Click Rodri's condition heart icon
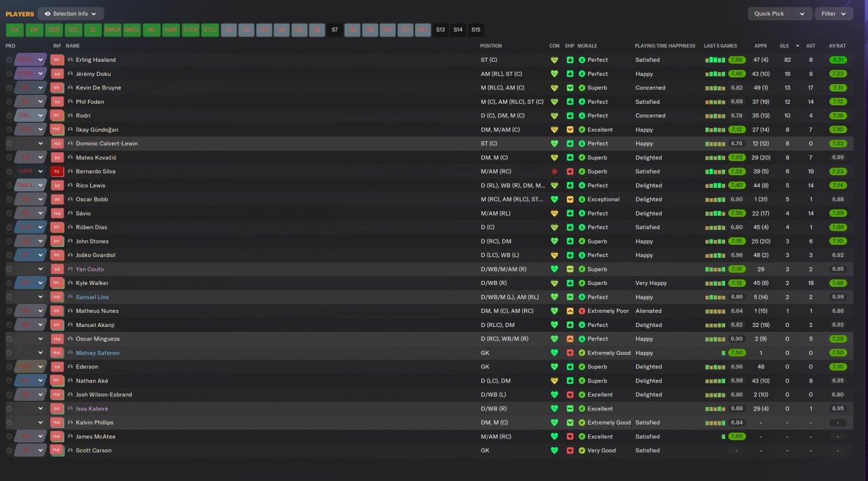The width and height of the screenshot is (868, 481). [555, 115]
